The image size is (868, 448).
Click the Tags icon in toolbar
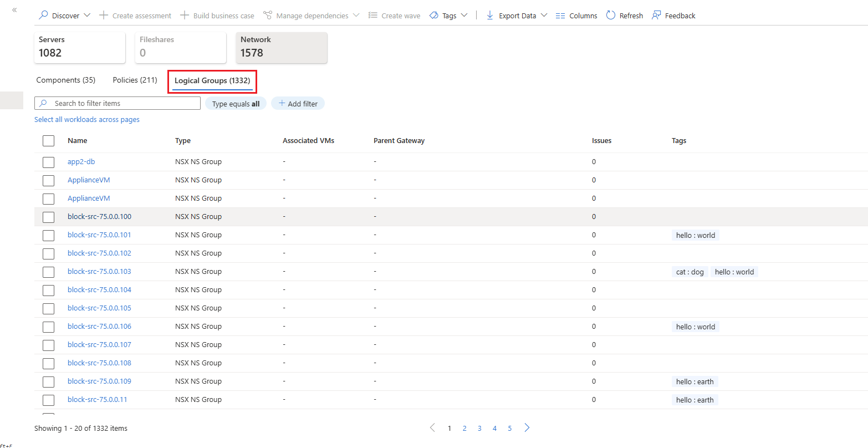pyautogui.click(x=434, y=16)
